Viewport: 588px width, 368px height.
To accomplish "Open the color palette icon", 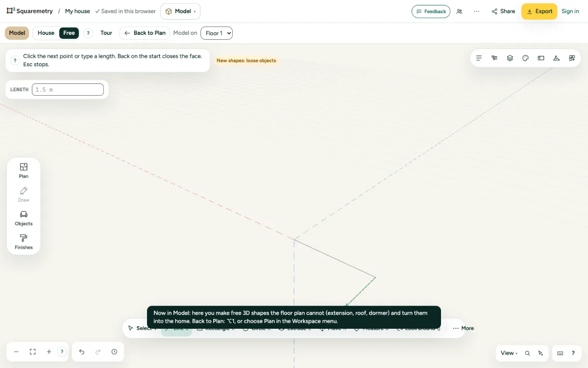I will pos(525,58).
